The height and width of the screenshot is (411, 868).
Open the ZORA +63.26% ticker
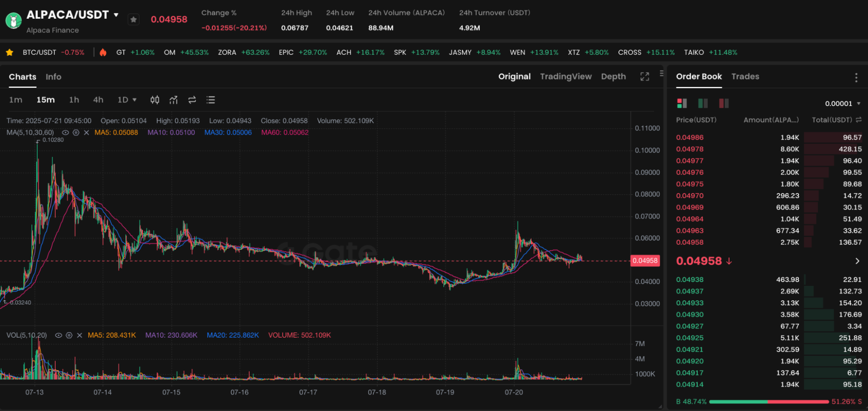(244, 52)
